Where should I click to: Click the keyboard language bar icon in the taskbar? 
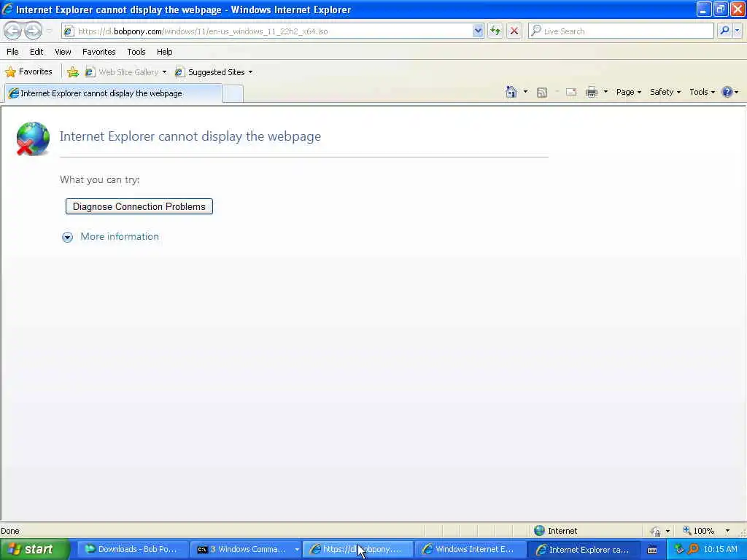pos(652,550)
